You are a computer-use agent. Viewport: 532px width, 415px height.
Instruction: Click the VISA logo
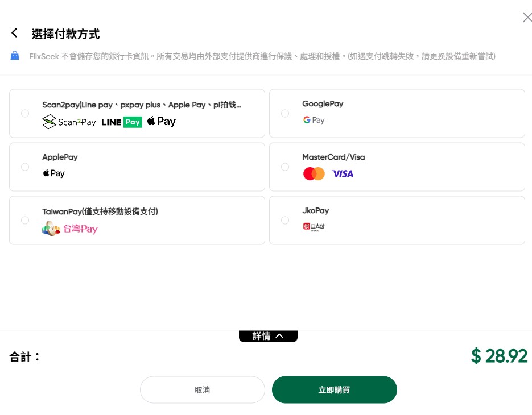pyautogui.click(x=343, y=174)
